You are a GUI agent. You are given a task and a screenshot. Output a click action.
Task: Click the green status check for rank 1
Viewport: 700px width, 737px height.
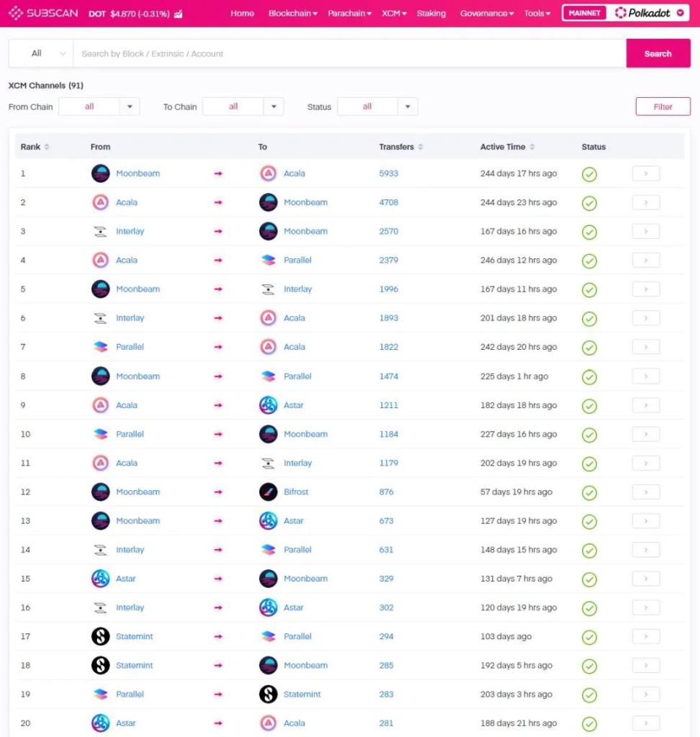589,174
